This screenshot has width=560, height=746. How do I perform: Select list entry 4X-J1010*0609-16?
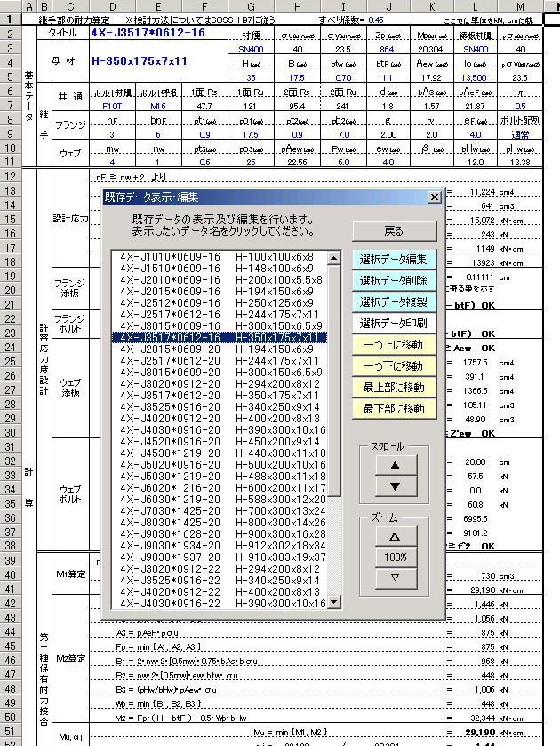[x=220, y=257]
